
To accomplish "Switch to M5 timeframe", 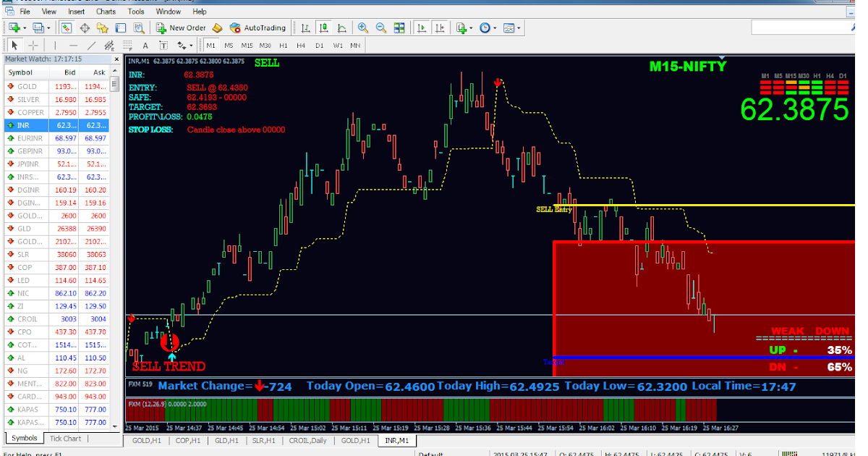I will tap(229, 46).
